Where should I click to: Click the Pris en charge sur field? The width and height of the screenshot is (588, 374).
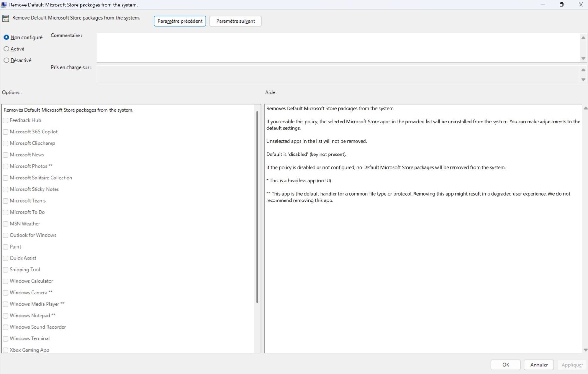pos(338,74)
